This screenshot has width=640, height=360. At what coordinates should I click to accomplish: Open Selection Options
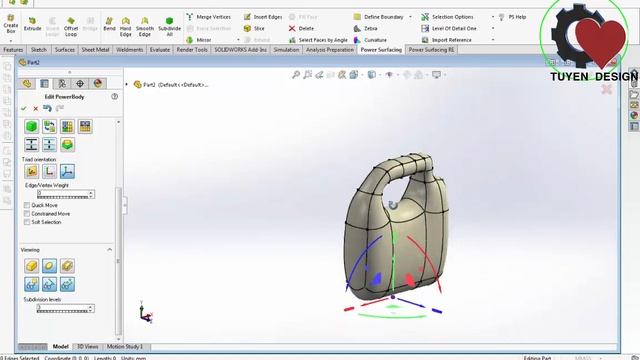point(447,17)
